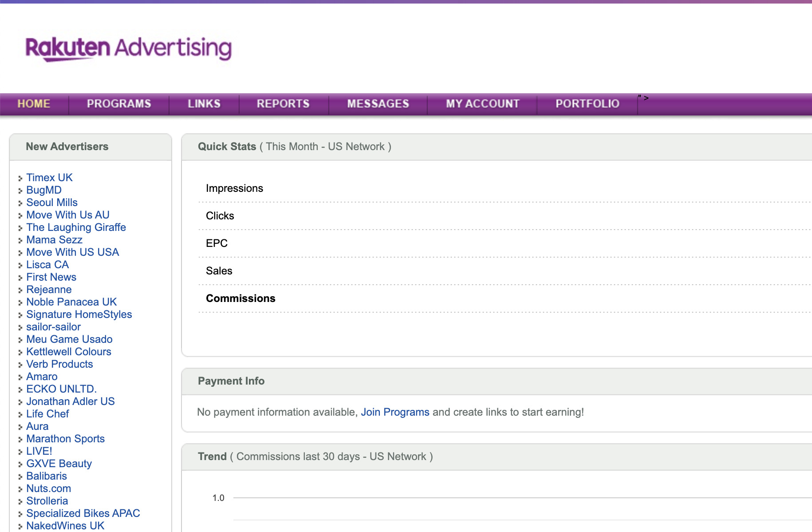The width and height of the screenshot is (812, 532).
Task: Open the Balibaris link
Action: click(47, 476)
